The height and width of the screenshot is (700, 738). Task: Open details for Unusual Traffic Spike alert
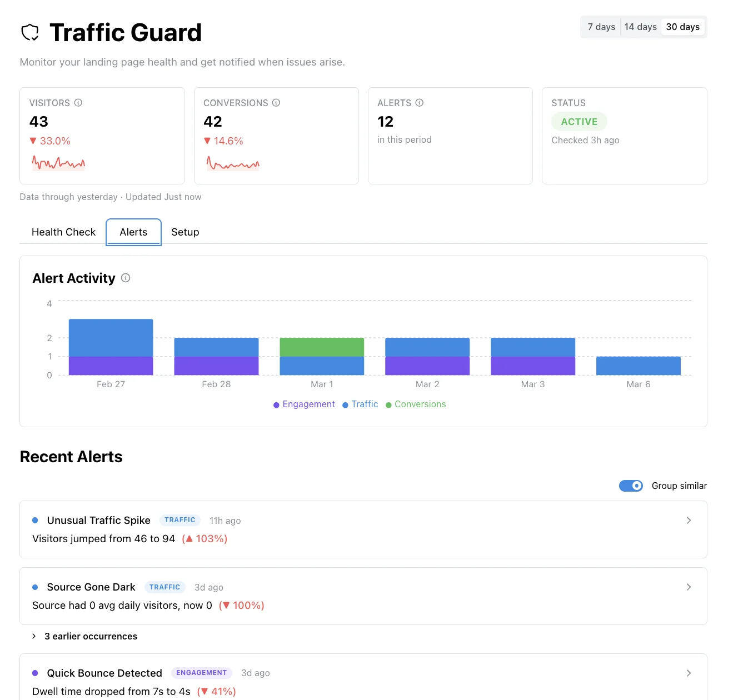[689, 520]
